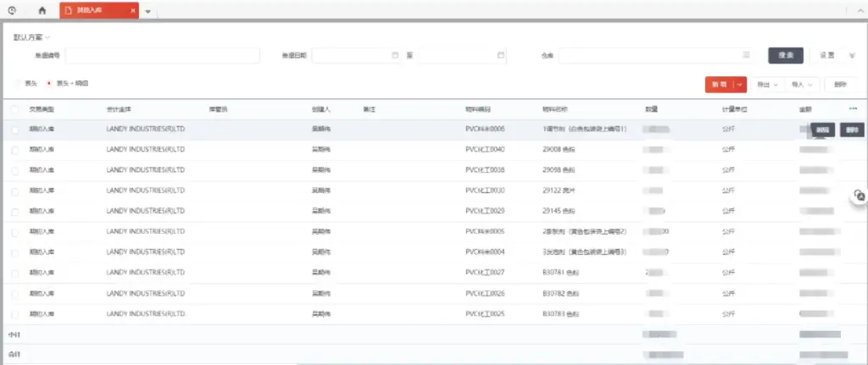This screenshot has height=365, width=868.
Task: Open the start date calendar picker icon
Action: point(395,55)
